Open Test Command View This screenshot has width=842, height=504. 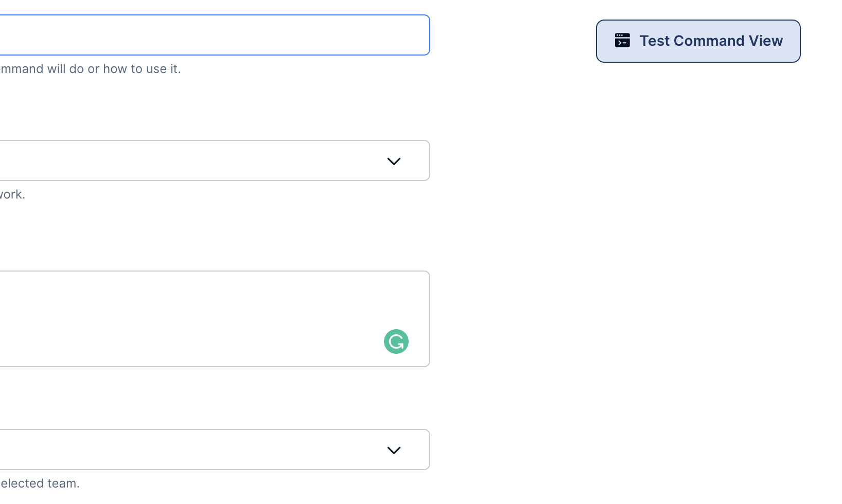[x=698, y=41]
